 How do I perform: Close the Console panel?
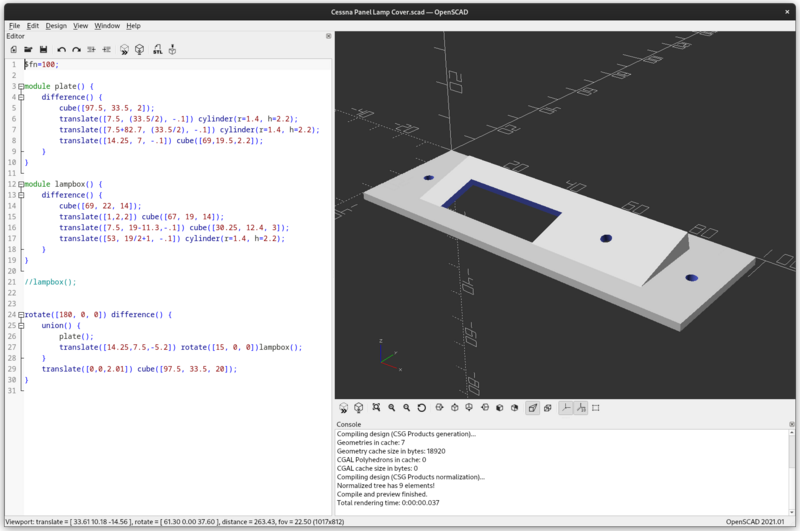coord(792,424)
